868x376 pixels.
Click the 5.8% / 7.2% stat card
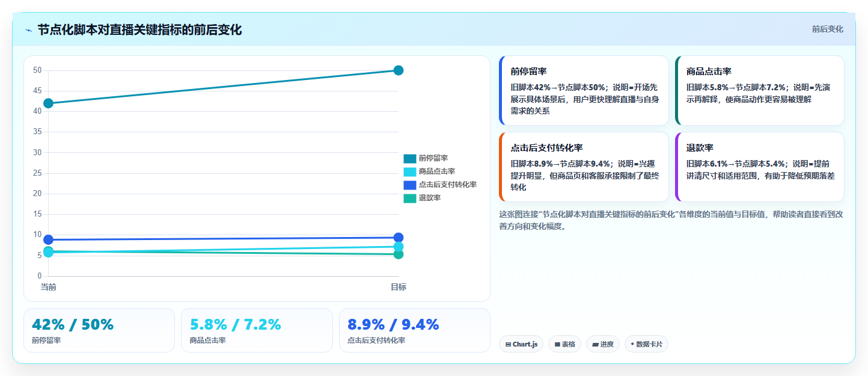pos(257,330)
